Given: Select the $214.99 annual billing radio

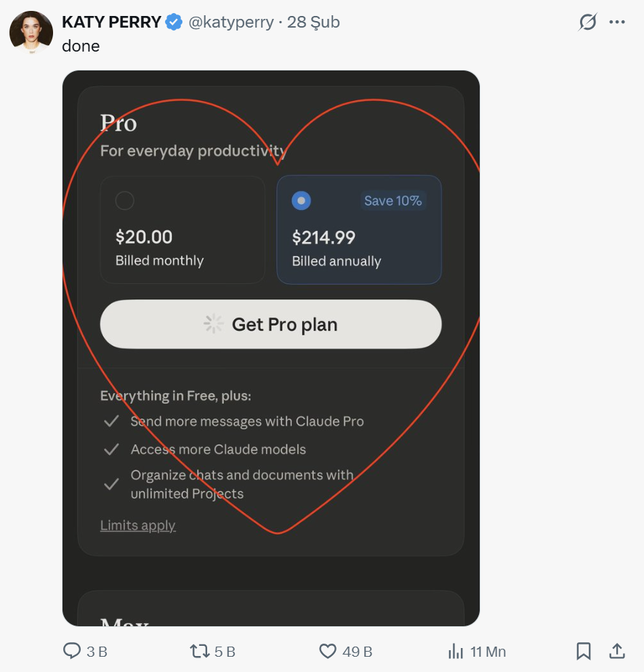Looking at the screenshot, I should point(301,201).
